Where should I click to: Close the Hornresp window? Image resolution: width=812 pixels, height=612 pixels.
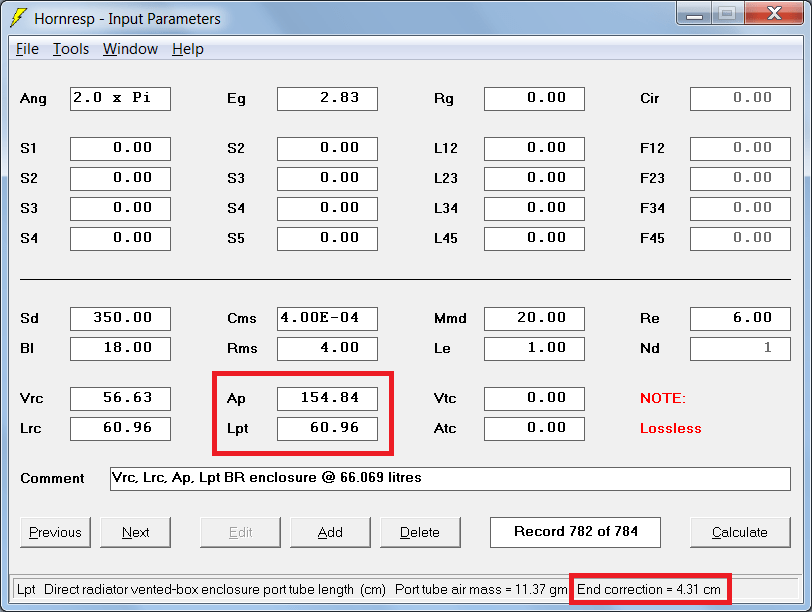pos(774,14)
